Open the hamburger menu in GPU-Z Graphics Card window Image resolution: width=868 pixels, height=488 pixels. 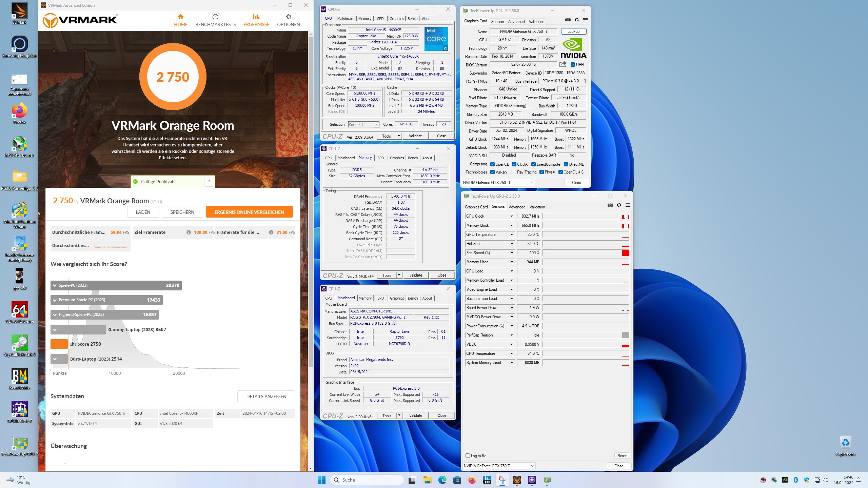585,20
